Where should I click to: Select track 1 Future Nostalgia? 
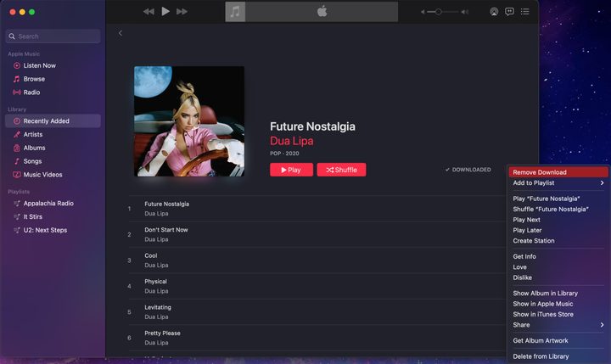pyautogui.click(x=317, y=209)
